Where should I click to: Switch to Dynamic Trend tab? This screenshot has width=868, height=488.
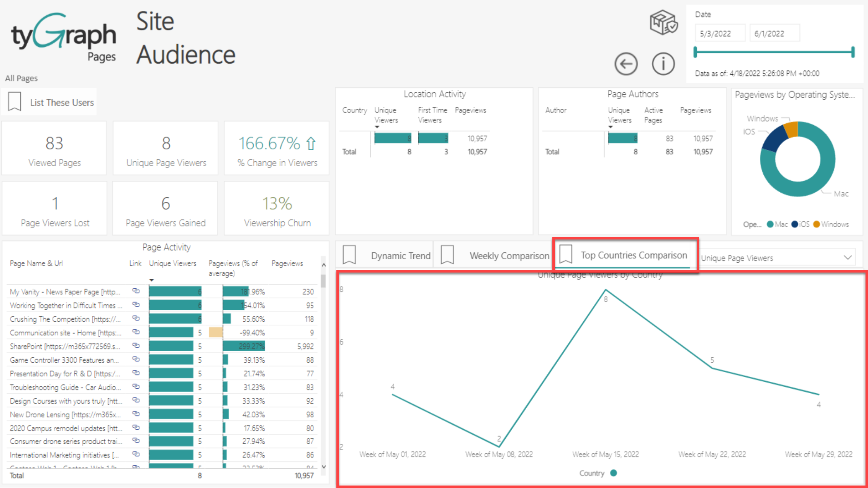tap(400, 256)
